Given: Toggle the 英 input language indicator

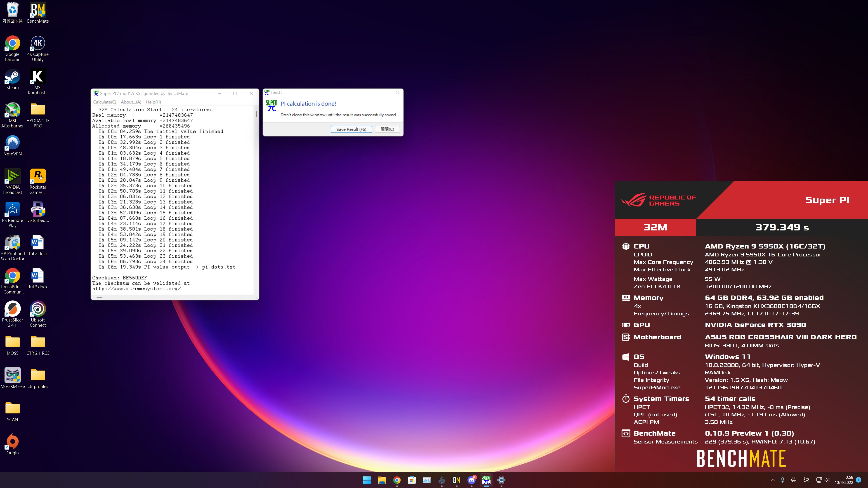Looking at the screenshot, I should coord(793,480).
